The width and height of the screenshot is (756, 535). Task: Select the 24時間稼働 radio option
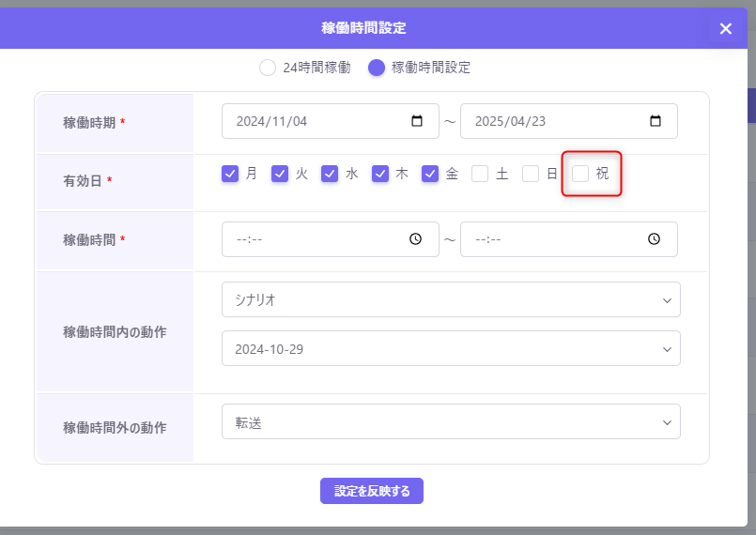268,68
